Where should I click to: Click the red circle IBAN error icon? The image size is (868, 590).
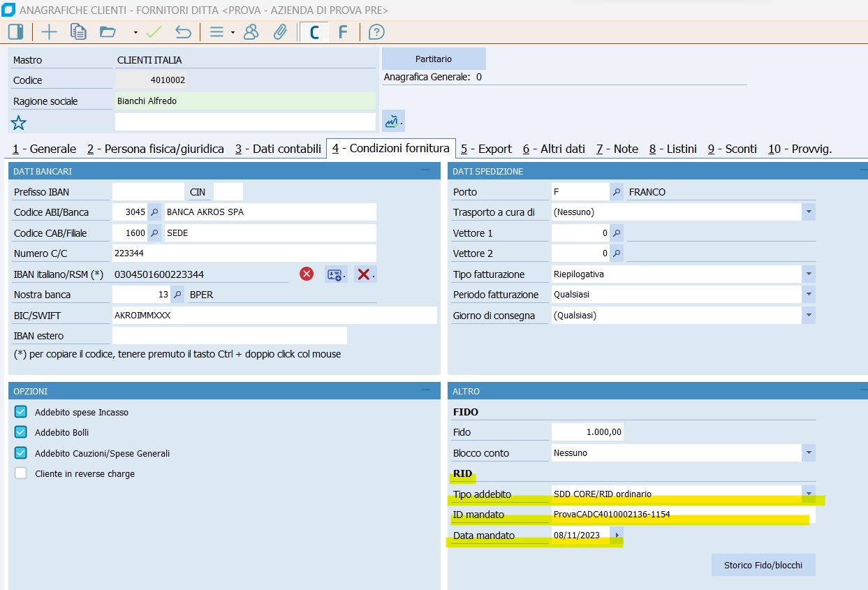click(307, 274)
